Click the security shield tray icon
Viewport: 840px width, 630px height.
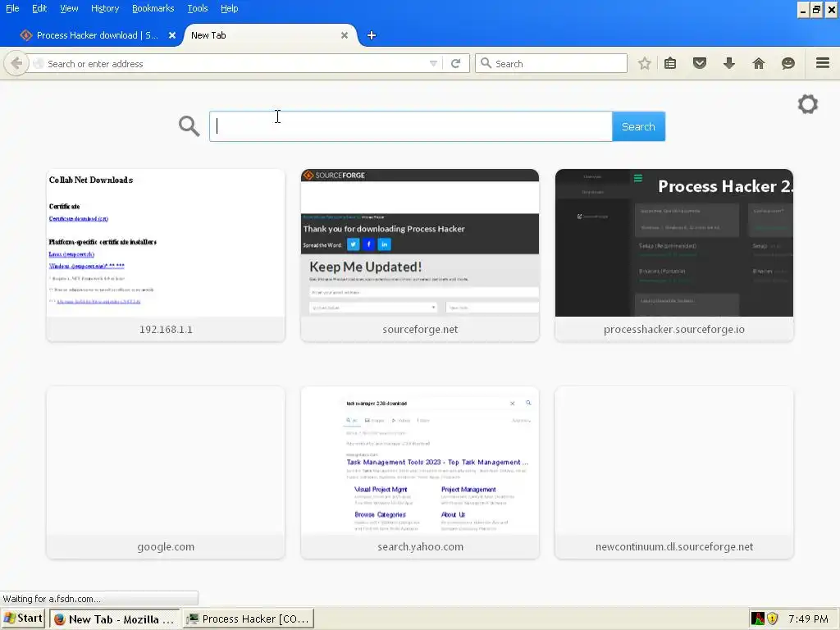[773, 619]
